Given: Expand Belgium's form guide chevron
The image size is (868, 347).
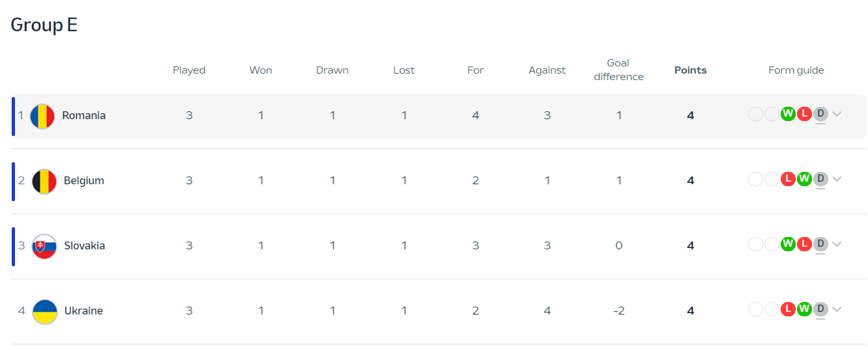Looking at the screenshot, I should (x=837, y=179).
